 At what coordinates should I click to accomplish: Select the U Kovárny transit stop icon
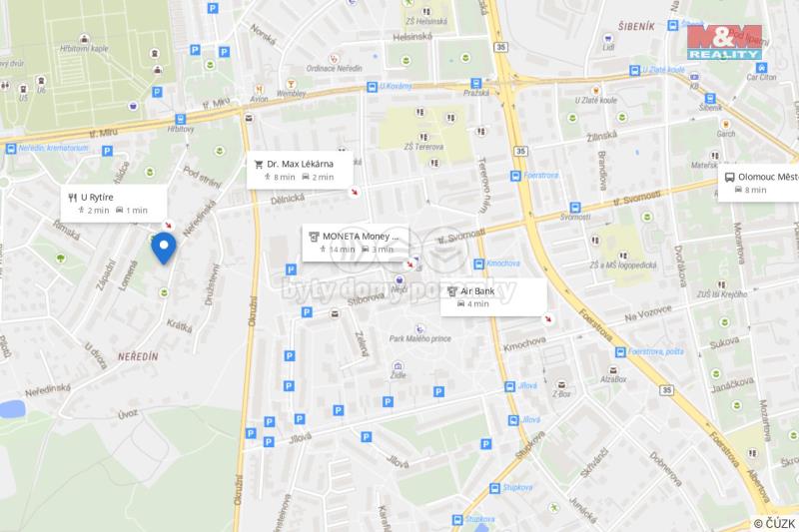(373, 87)
